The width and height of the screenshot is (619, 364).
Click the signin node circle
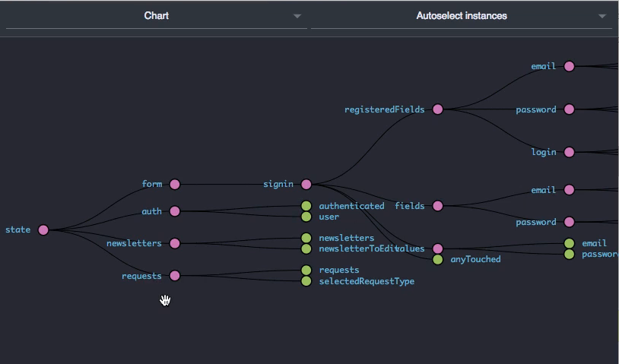306,184
